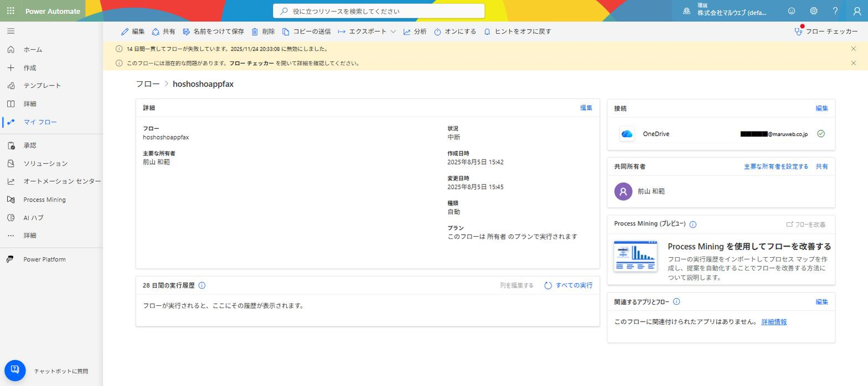Click the 前山 和範 co-owner avatar
Screen dimensions: 868x386
(x=623, y=191)
